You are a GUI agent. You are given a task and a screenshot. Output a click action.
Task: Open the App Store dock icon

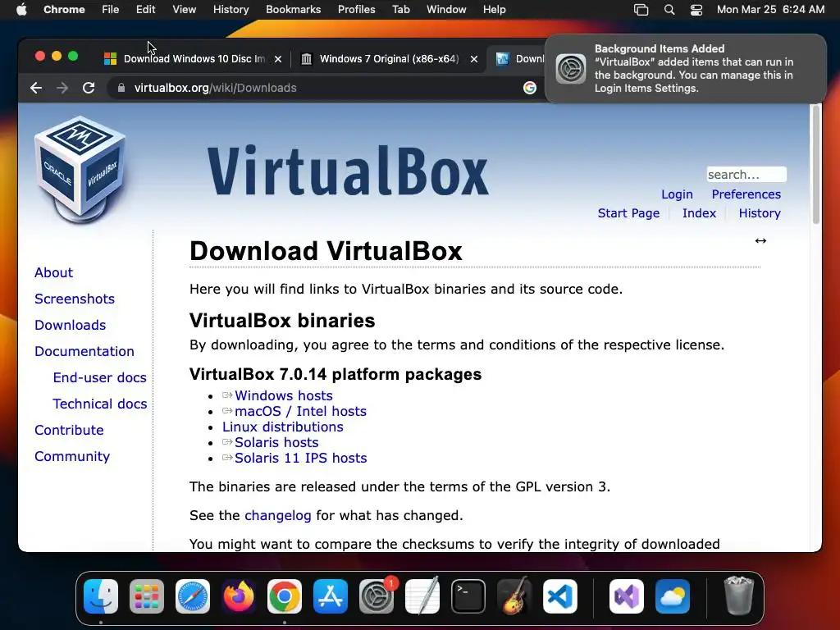331,596
